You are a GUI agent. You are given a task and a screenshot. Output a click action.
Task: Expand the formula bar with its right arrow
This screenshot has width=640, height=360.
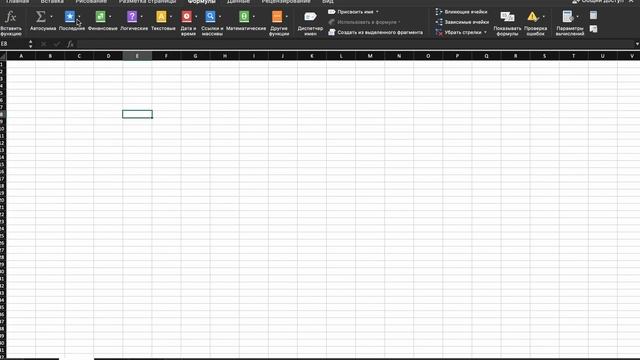637,44
